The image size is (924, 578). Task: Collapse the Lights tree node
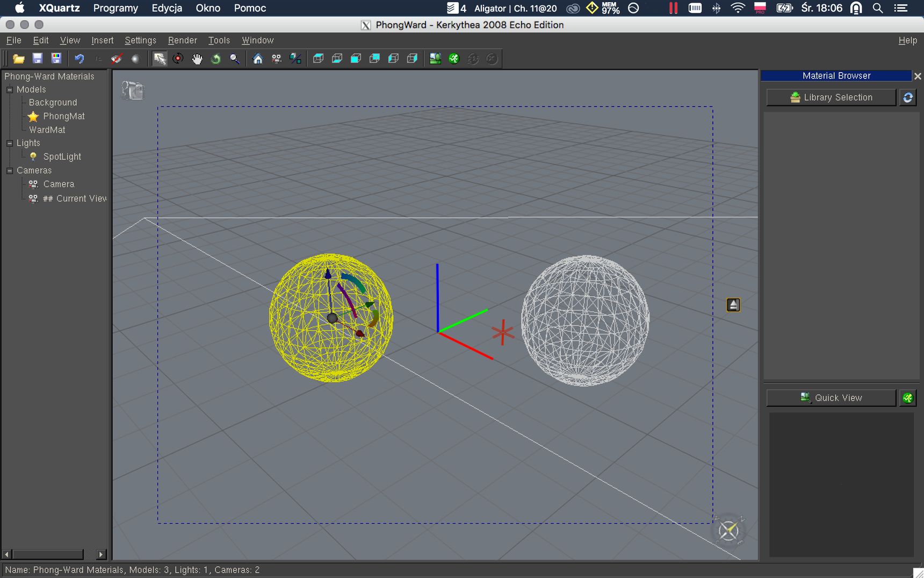(10, 143)
